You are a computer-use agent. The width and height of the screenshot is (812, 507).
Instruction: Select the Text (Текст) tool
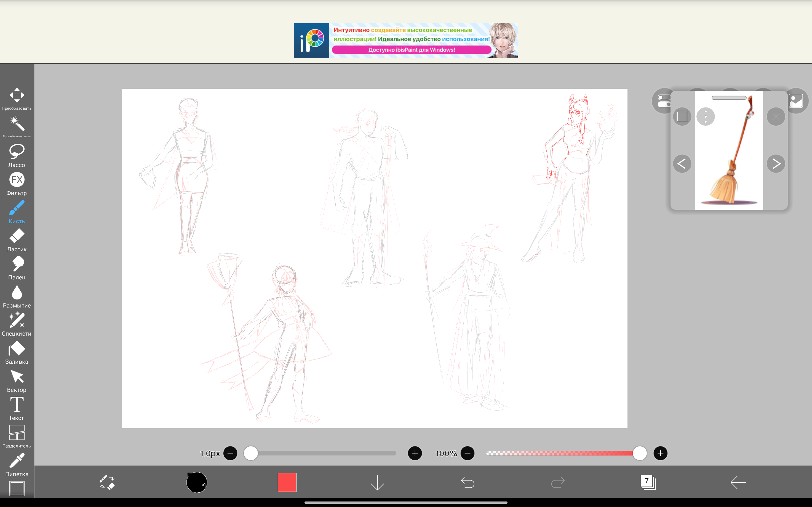(x=17, y=408)
